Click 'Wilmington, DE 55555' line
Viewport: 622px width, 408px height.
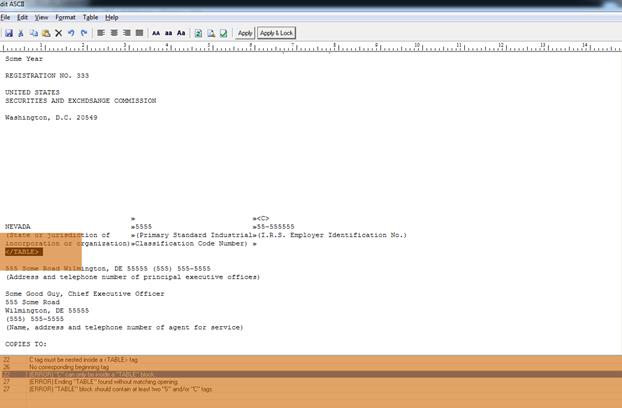point(47,310)
